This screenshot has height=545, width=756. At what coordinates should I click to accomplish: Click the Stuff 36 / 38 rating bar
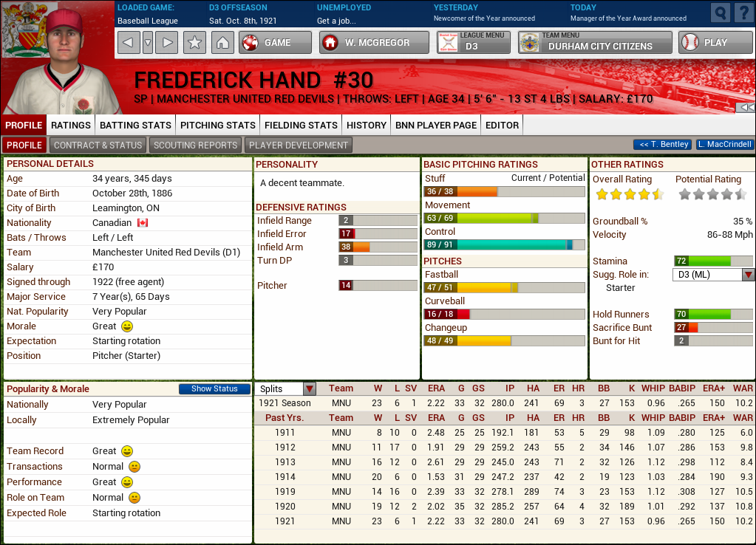click(x=504, y=191)
